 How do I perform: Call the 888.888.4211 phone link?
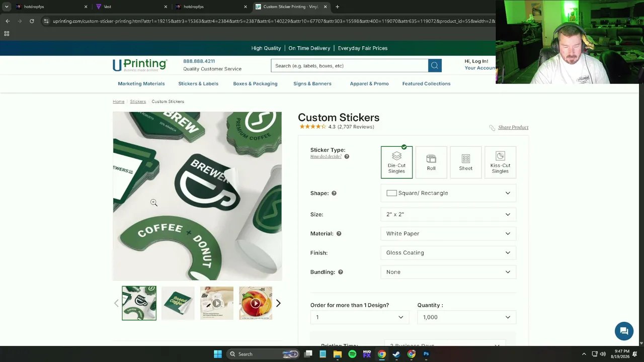point(199,61)
